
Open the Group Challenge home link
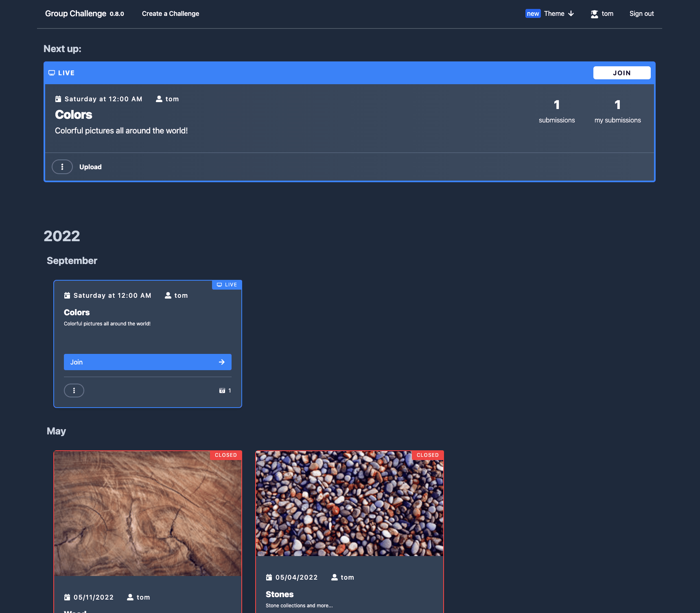point(76,13)
